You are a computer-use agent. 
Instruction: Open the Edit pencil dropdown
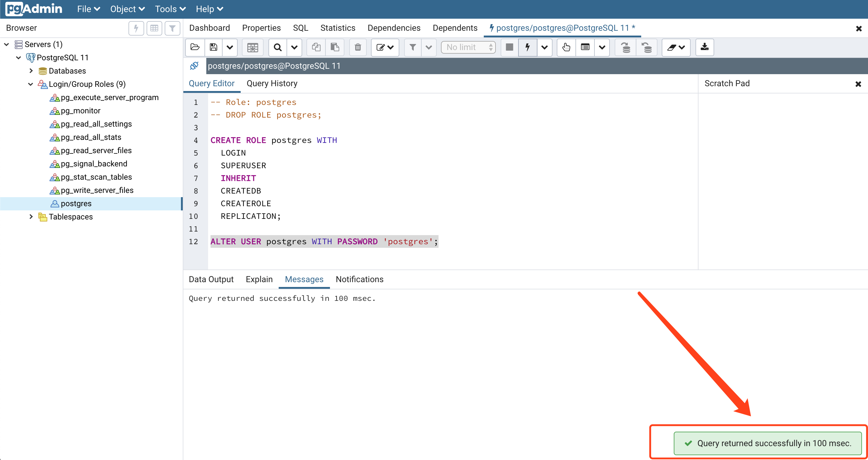tap(385, 47)
